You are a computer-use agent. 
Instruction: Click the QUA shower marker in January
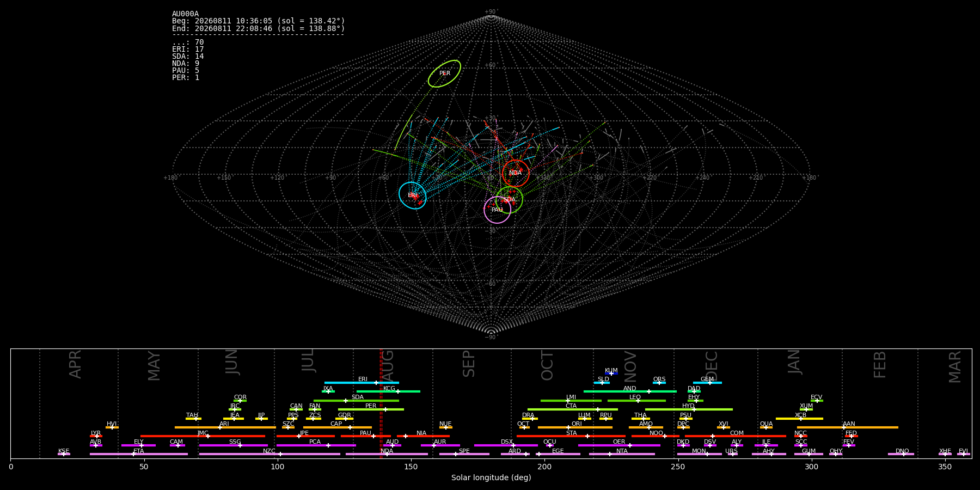tap(766, 427)
